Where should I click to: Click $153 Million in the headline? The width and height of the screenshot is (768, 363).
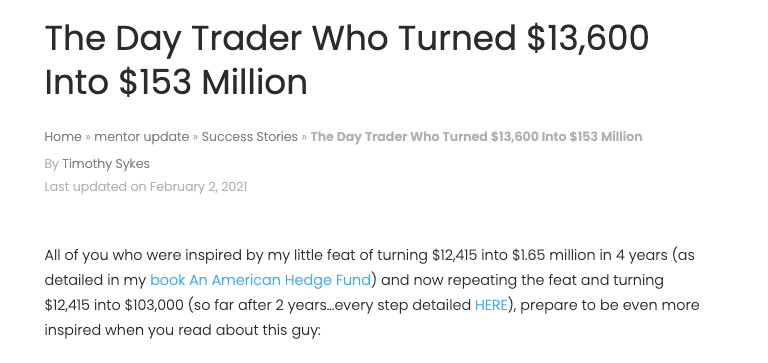click(213, 82)
